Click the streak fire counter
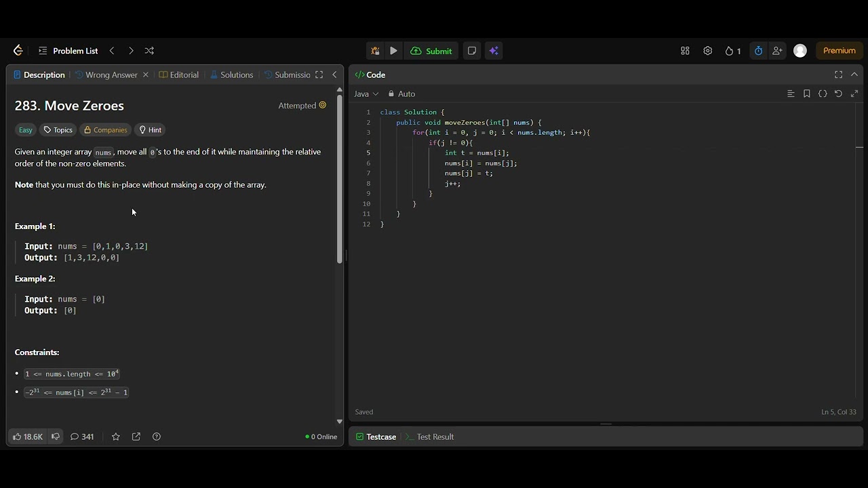This screenshot has width=868, height=488. tap(732, 51)
